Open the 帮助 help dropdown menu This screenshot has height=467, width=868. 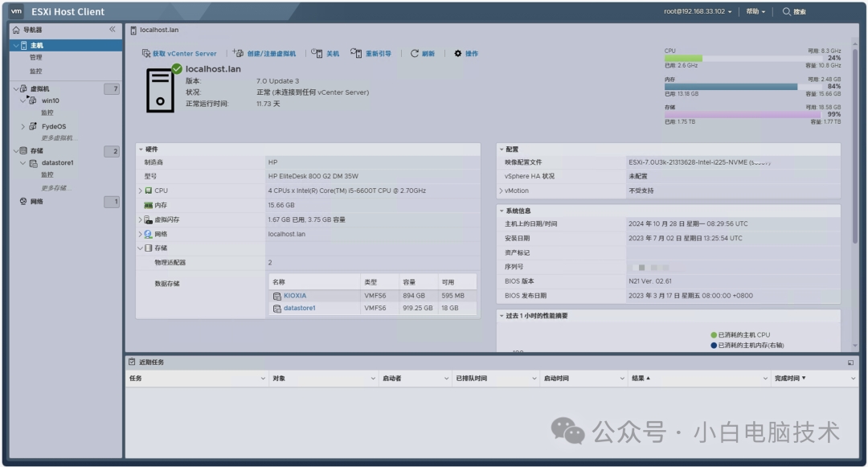tap(755, 11)
